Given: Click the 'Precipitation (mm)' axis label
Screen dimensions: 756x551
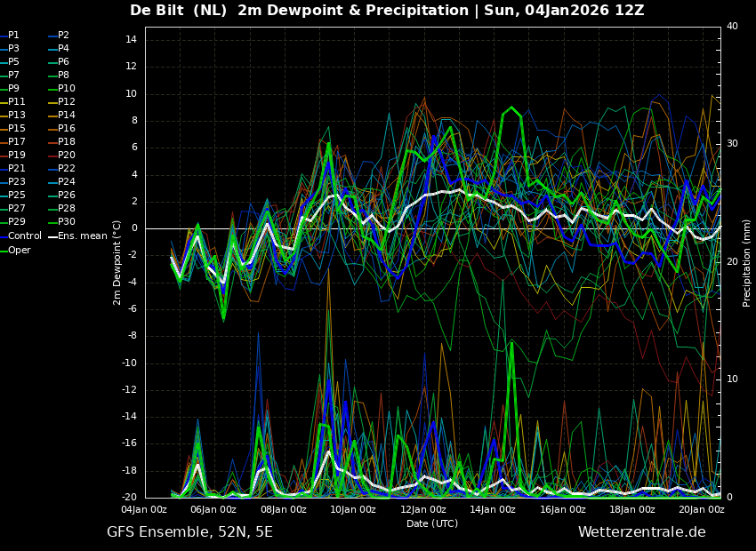Looking at the screenshot, I should tap(747, 262).
